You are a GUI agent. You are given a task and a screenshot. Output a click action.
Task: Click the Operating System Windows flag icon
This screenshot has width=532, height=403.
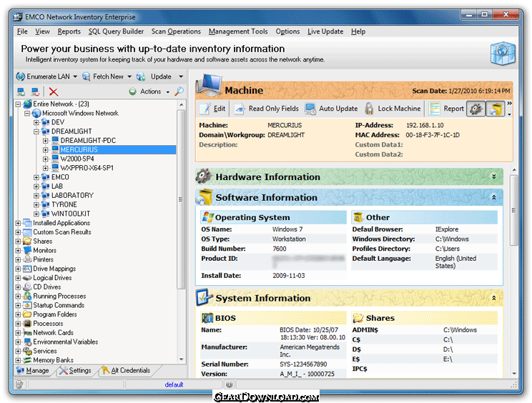(207, 217)
